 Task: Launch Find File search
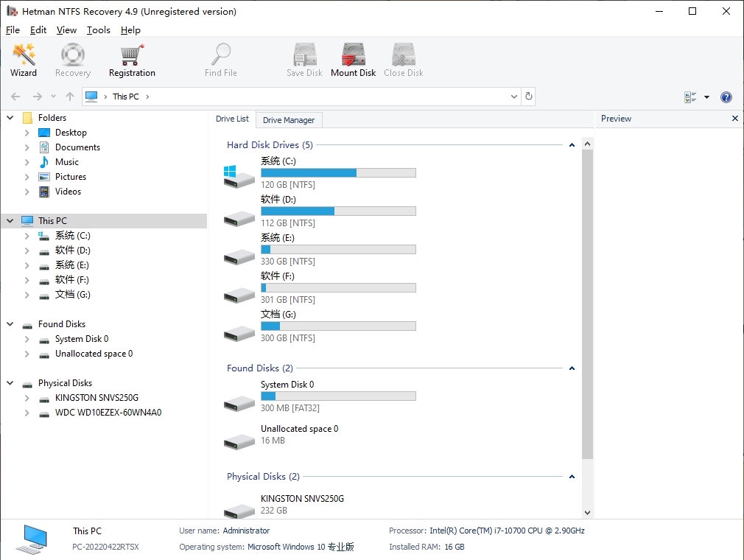pos(220,59)
